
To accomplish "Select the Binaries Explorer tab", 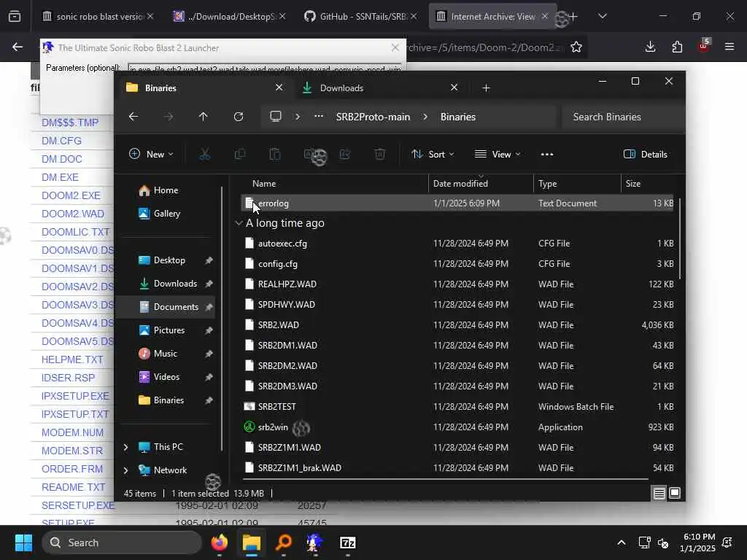I will tap(204, 88).
